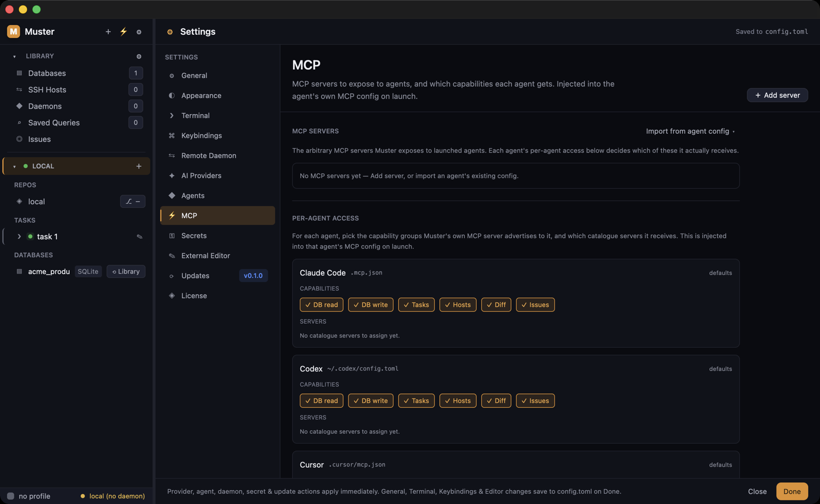The image size is (820, 504).
Task: Click the Agents diamond icon
Action: 172,196
